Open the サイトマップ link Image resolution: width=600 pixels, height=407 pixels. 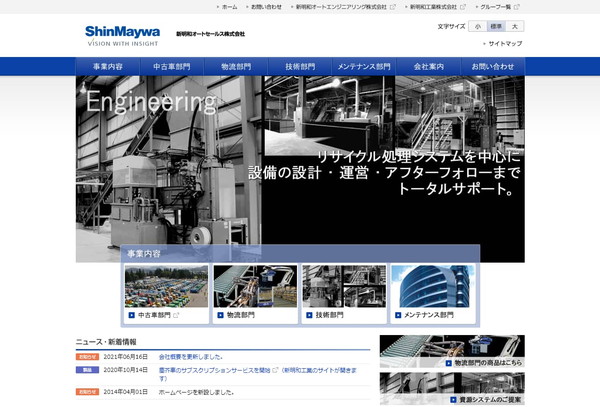point(505,44)
